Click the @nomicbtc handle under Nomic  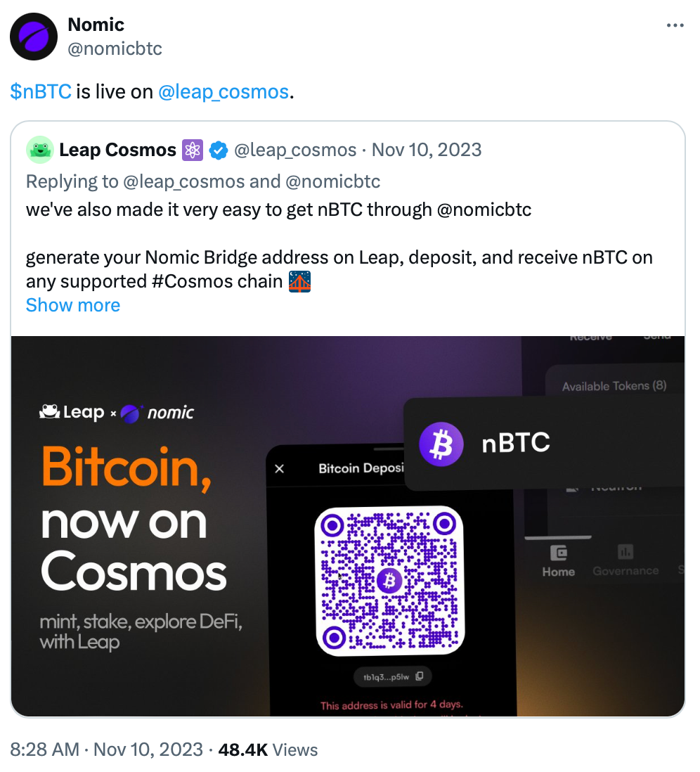[115, 49]
